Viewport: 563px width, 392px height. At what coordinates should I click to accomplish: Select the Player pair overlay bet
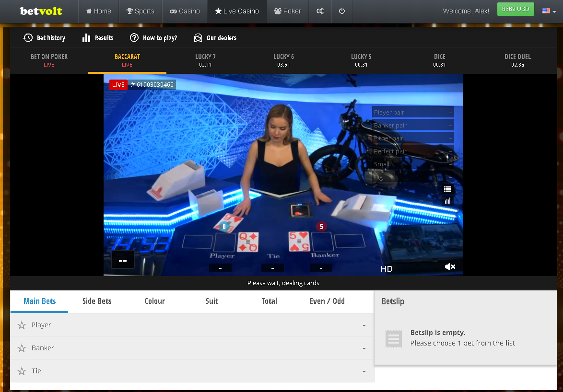coord(412,112)
